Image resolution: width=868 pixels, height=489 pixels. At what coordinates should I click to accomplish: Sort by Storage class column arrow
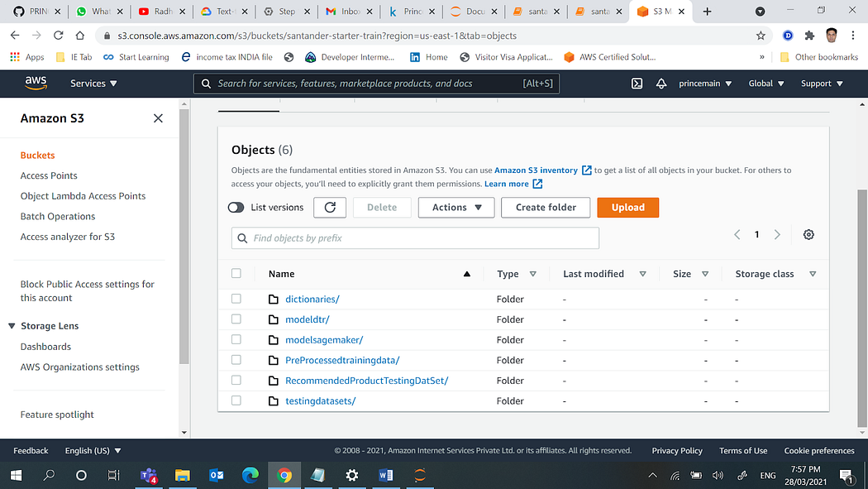click(813, 274)
